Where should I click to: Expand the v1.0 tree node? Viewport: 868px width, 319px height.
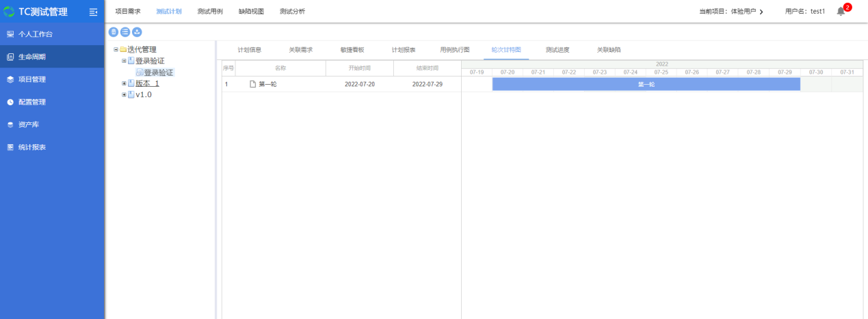click(124, 95)
